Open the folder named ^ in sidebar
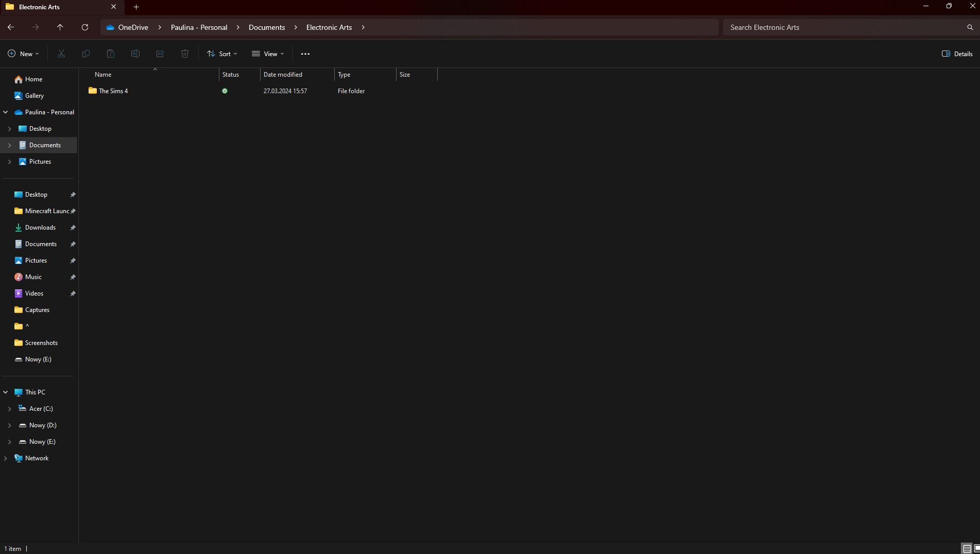This screenshot has height=554, width=980. click(22, 326)
